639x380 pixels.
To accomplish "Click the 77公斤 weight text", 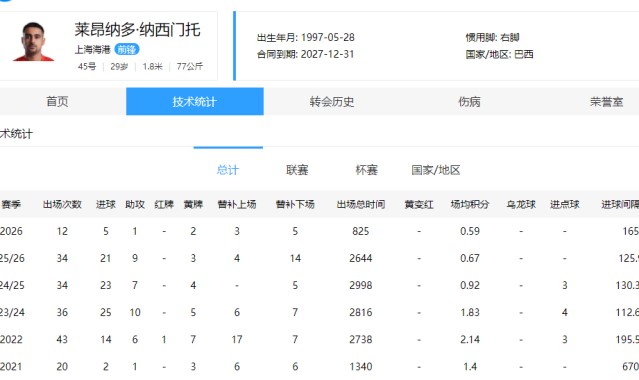I will tap(190, 66).
